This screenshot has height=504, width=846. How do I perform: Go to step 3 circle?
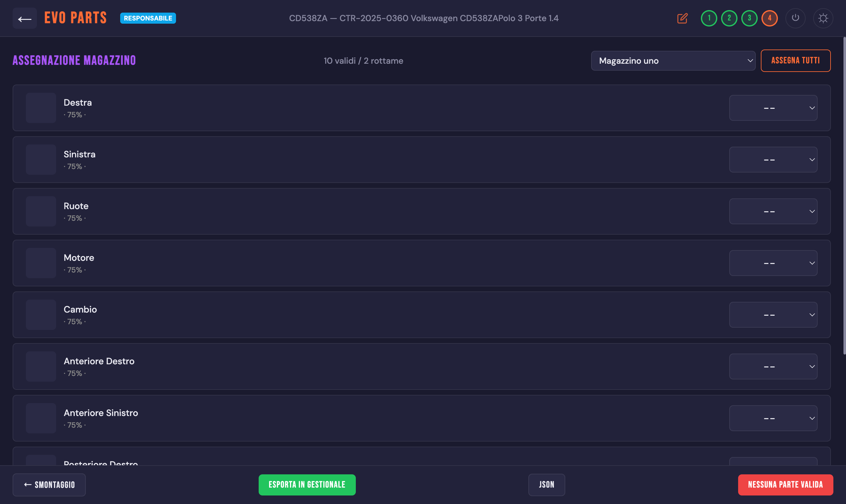point(749,18)
